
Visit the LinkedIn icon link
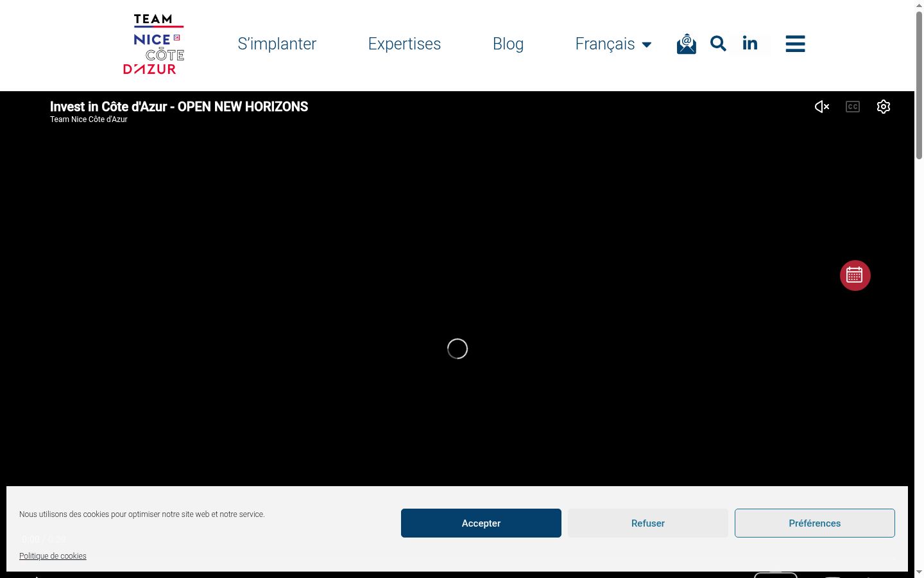(749, 44)
